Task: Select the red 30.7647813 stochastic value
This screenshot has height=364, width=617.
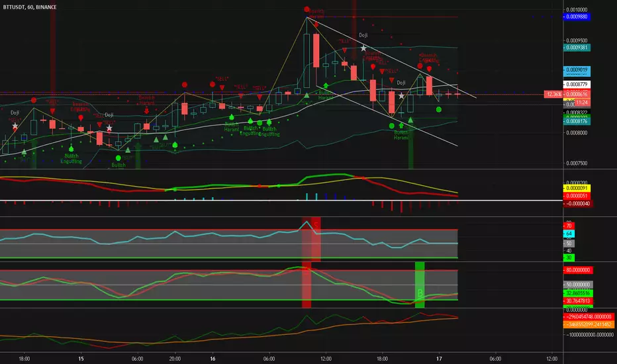Action: [x=578, y=301]
